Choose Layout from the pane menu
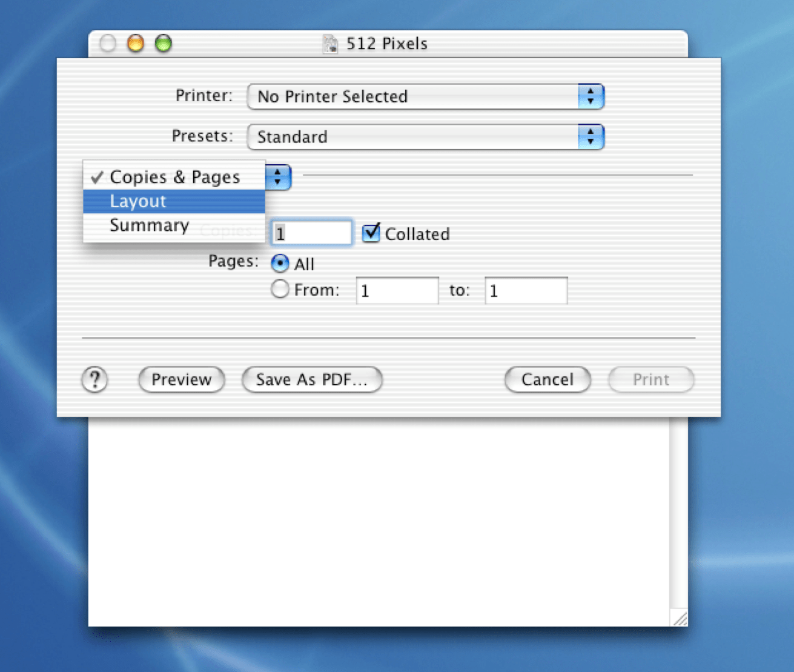Screen dimensions: 794x672 tap(174, 201)
